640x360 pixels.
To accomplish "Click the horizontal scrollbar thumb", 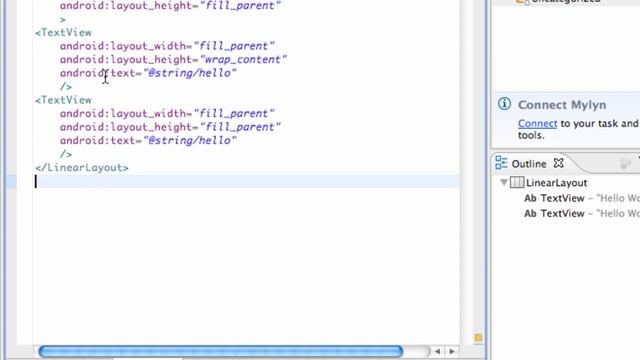I will 220,351.
